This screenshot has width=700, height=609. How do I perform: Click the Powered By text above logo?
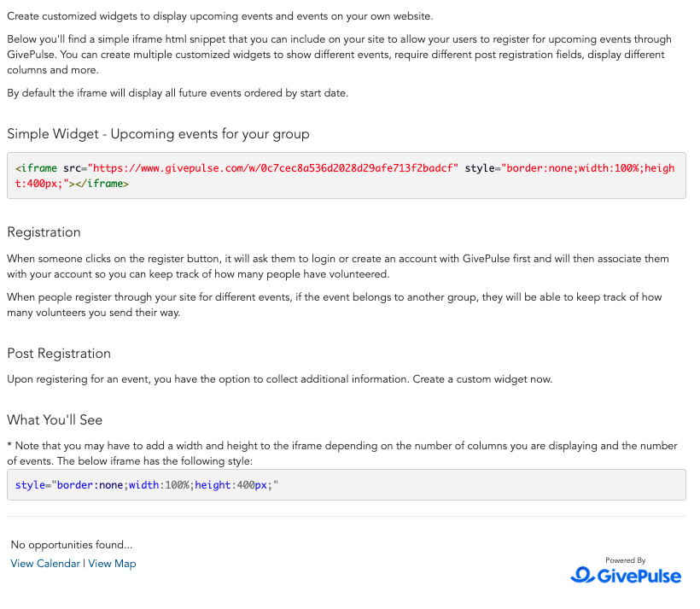pyautogui.click(x=626, y=560)
